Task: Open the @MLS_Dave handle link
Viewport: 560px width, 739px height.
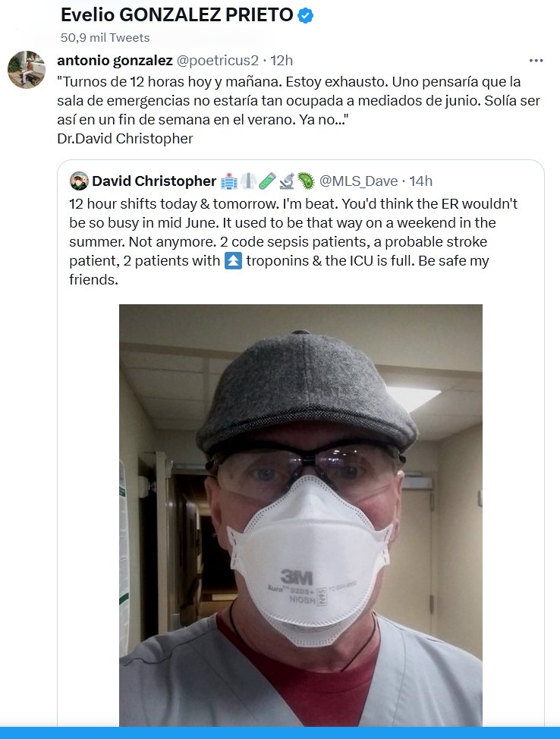Action: (359, 181)
